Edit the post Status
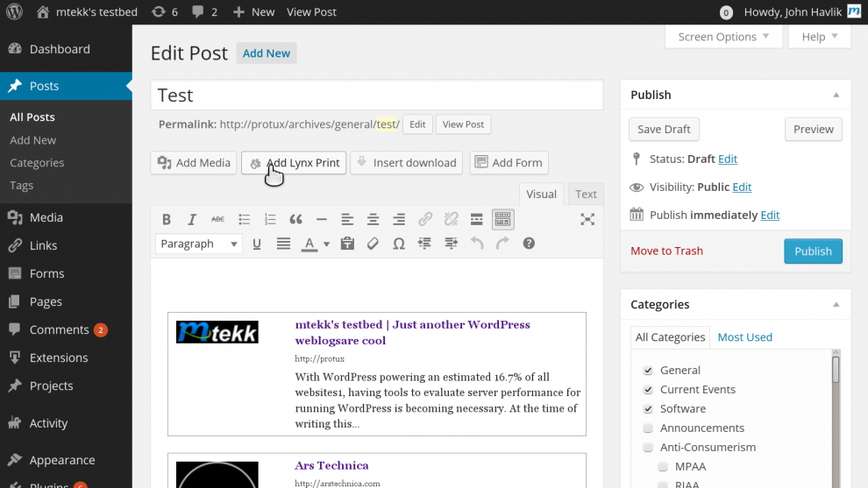Screen dimensions: 868x488 [x=728, y=159]
